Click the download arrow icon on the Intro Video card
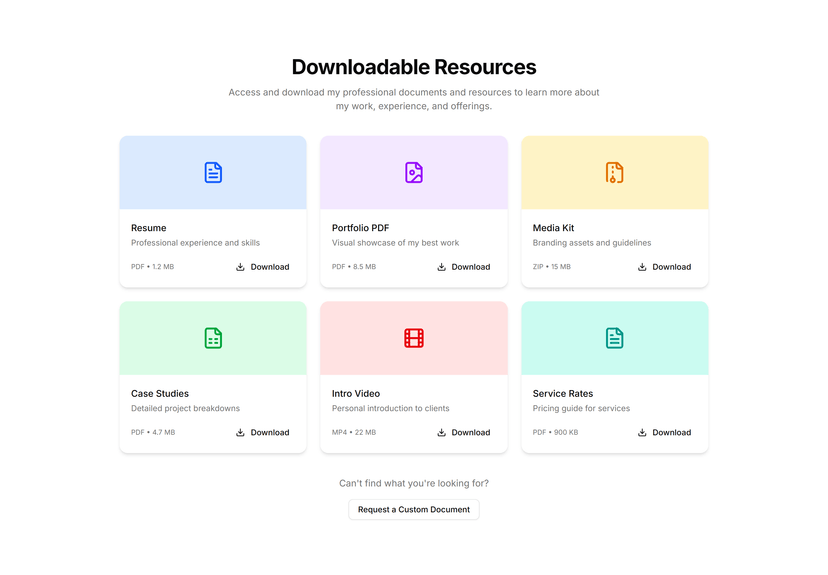Viewport: 828px width, 575px height. 441,432
